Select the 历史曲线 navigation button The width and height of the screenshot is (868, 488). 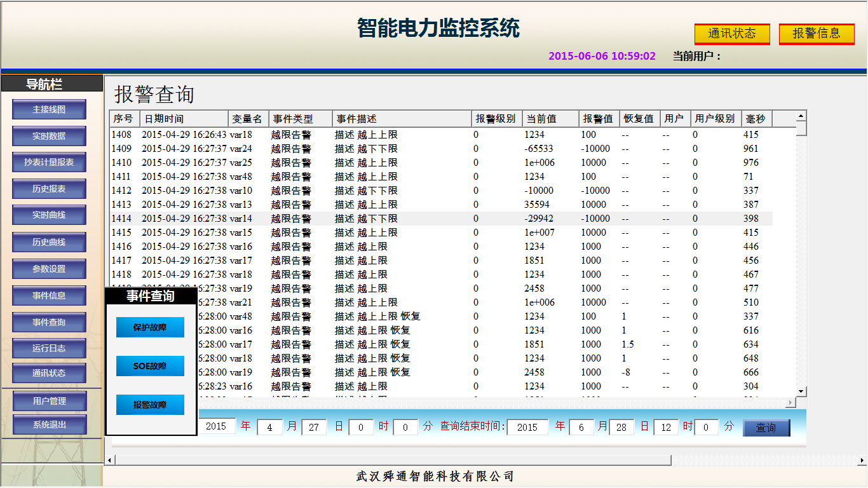[x=49, y=242]
